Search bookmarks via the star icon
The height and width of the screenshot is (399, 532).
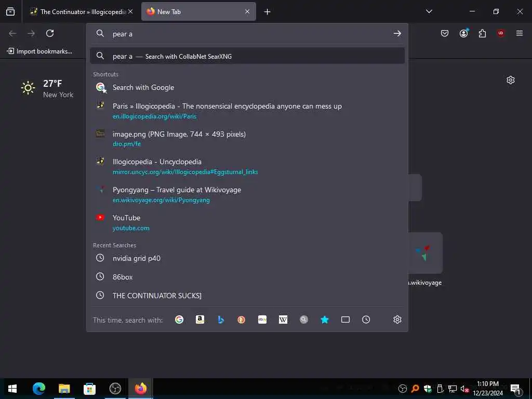325,320
